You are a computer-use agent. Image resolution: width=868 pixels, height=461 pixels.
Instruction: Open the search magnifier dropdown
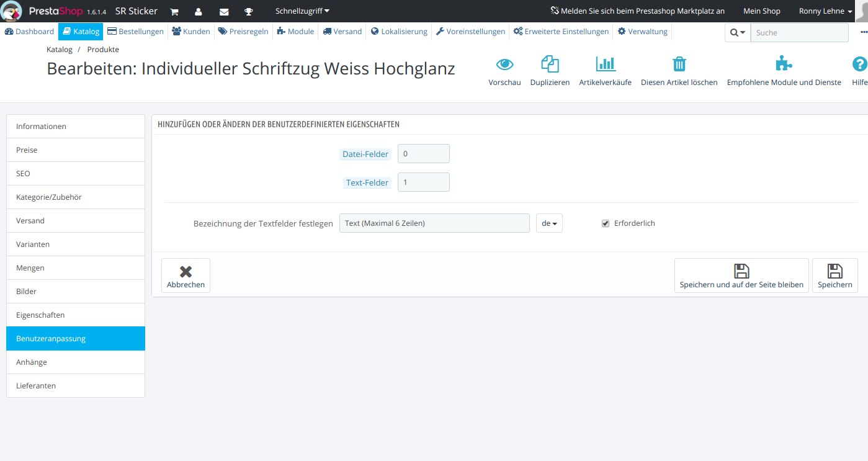coord(738,33)
